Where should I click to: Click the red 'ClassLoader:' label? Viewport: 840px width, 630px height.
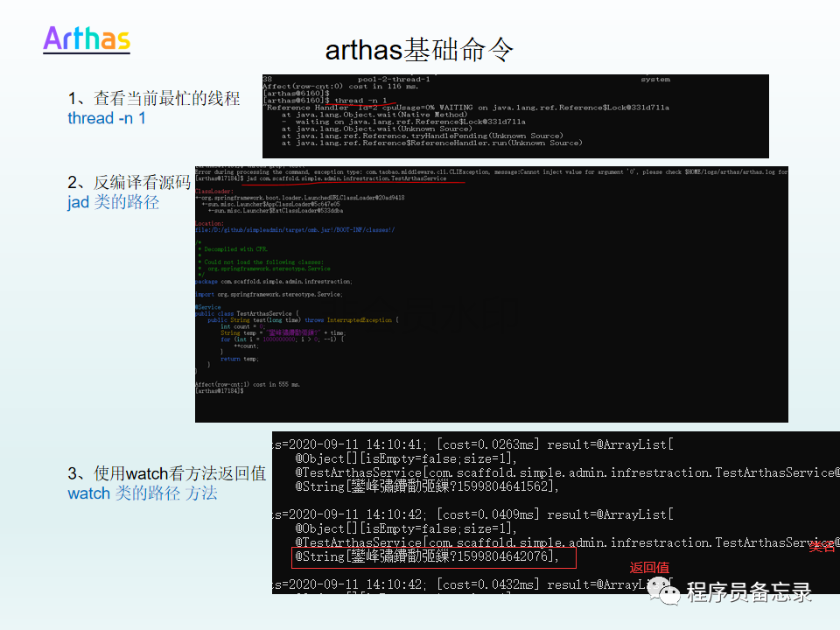214,192
